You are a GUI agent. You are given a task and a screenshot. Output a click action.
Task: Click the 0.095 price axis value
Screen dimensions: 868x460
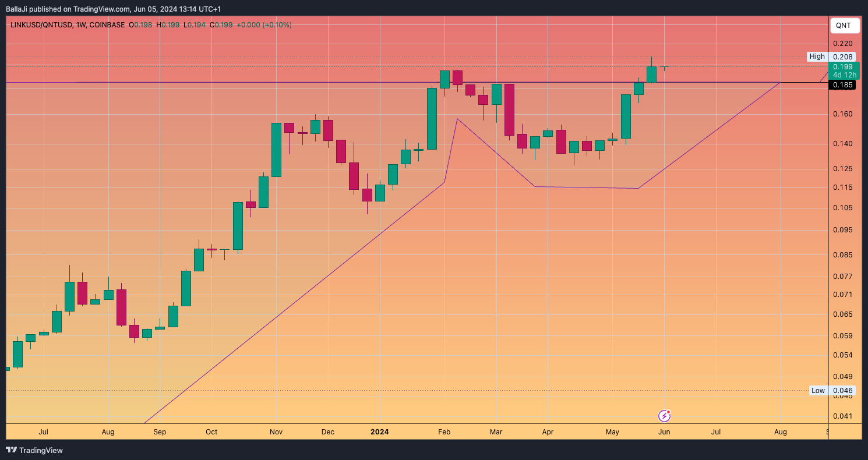pos(843,230)
